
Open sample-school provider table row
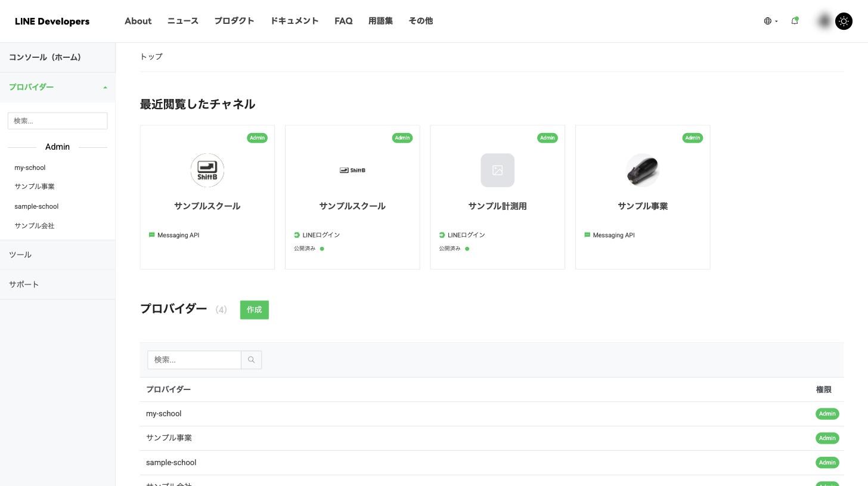click(492, 463)
